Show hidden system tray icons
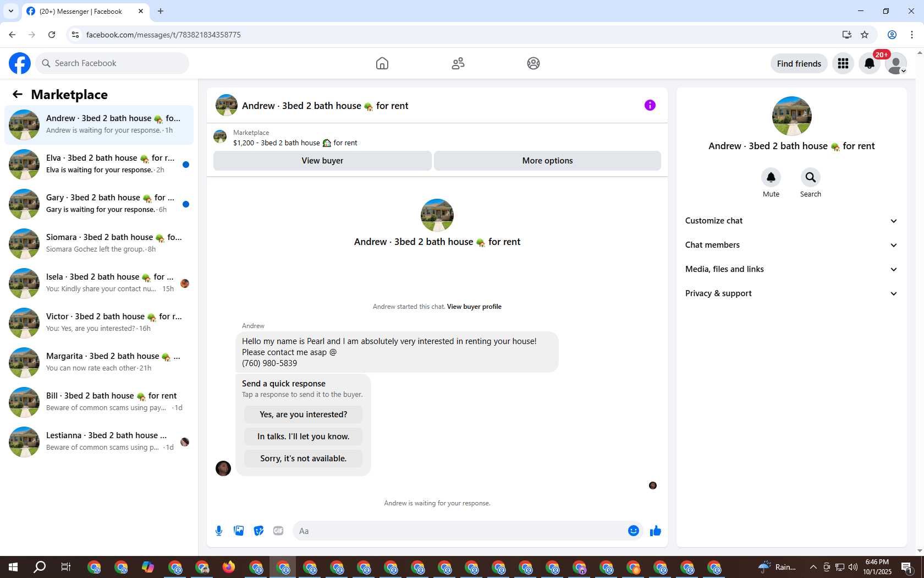The image size is (924, 578). pos(813,567)
